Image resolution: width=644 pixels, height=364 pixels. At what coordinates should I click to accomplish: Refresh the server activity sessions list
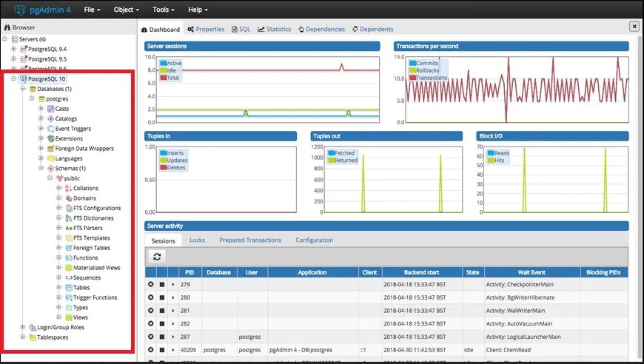[x=157, y=257]
